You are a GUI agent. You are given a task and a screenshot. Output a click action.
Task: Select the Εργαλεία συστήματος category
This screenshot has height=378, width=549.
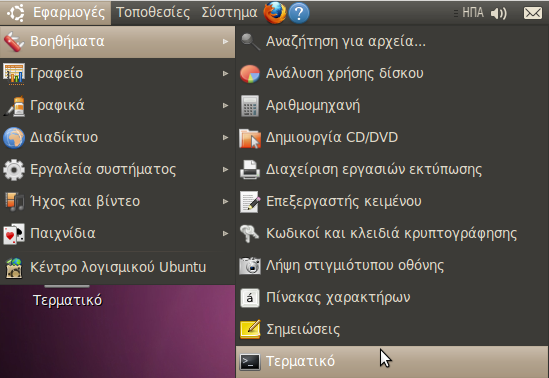[x=118, y=170]
